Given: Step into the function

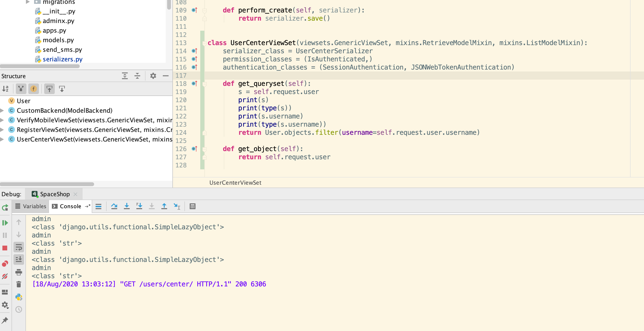Looking at the screenshot, I should point(127,206).
